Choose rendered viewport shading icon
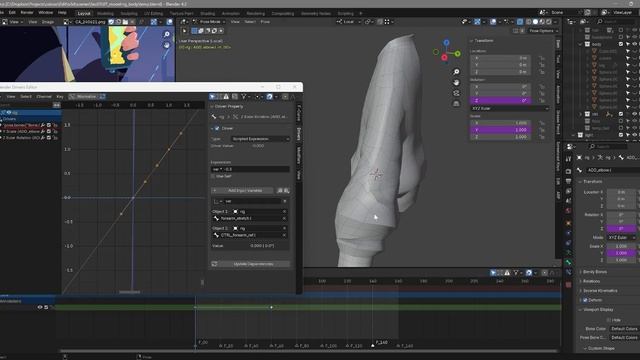Image resolution: width=640 pixels, height=360 pixels. click(549, 22)
